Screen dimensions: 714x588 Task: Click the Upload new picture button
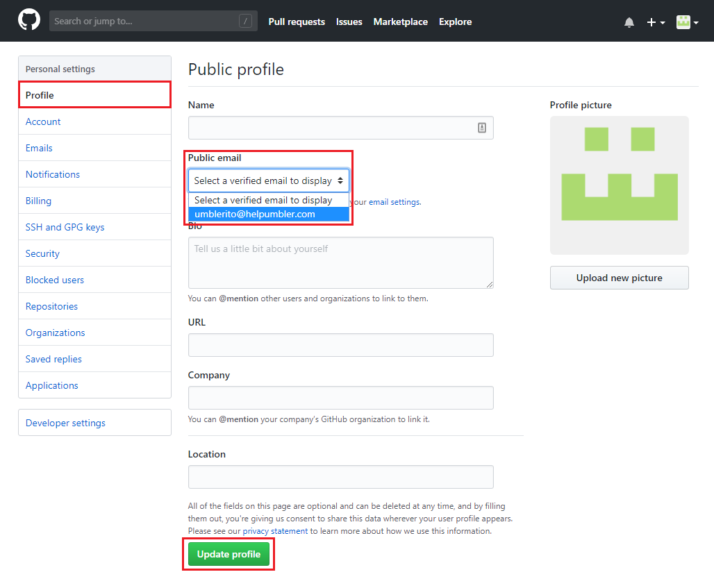[620, 278]
